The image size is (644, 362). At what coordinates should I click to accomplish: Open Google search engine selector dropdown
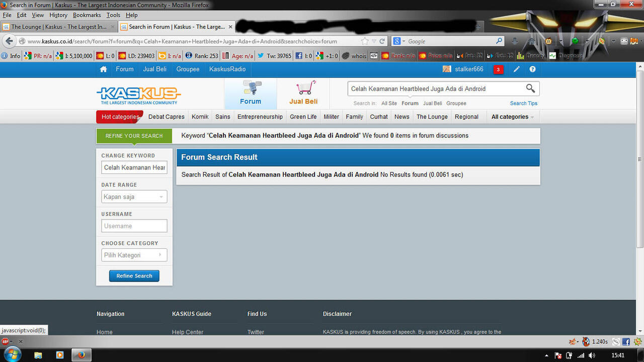click(399, 41)
